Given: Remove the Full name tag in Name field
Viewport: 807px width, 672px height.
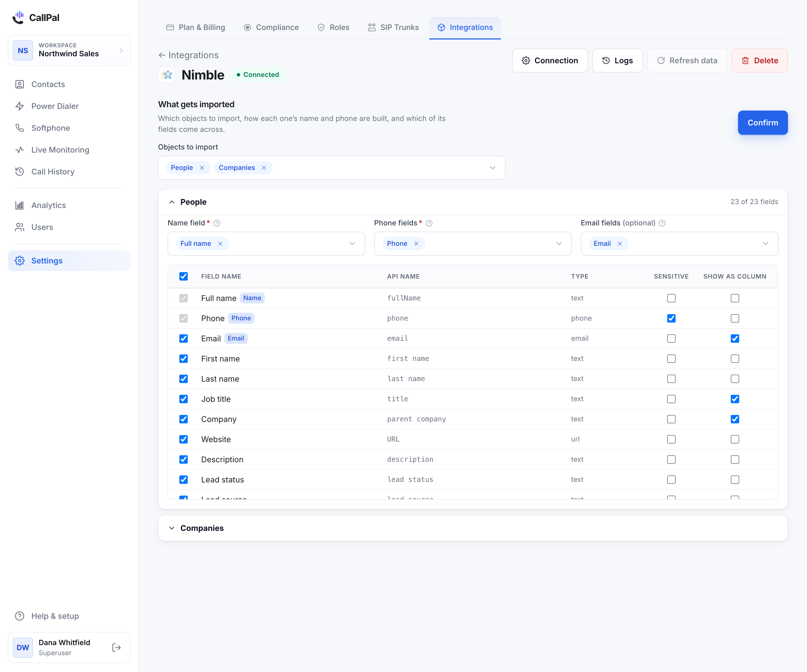Looking at the screenshot, I should (x=220, y=244).
